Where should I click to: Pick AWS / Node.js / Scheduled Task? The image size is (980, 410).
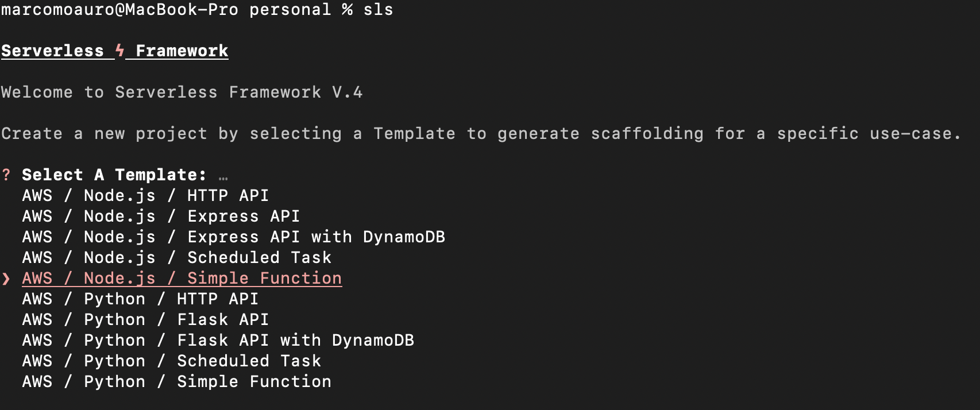point(176,258)
